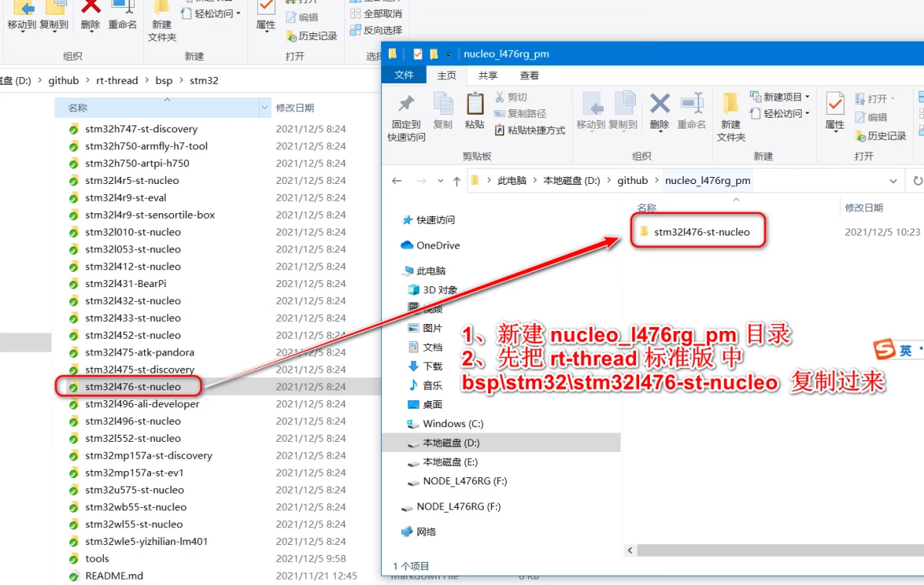Click stm32 in back window breadcrumb
The height and width of the screenshot is (585, 924).
(x=204, y=80)
